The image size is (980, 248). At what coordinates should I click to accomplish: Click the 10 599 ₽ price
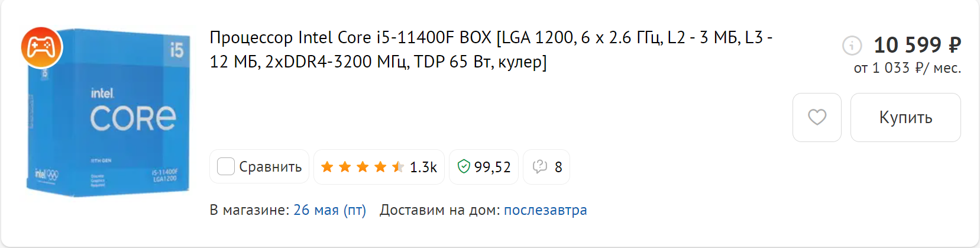(917, 45)
